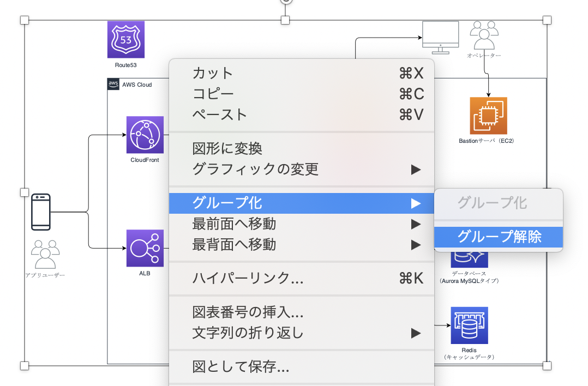Select the monitor display shape
This screenshot has width=588, height=386.
[x=440, y=35]
